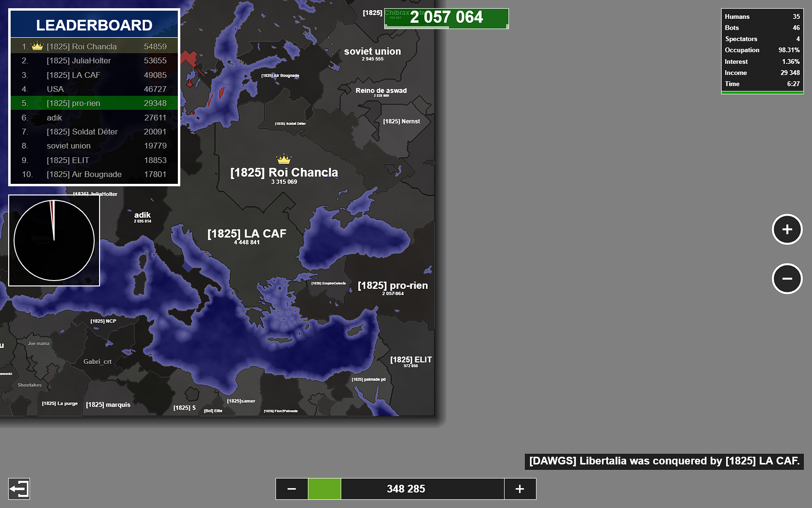Click pro-rien territory label on map
Viewport: 812px width, 508px height.
click(x=392, y=285)
